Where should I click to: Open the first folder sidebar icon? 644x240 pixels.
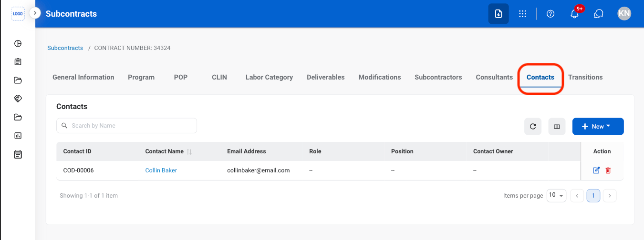point(18,80)
